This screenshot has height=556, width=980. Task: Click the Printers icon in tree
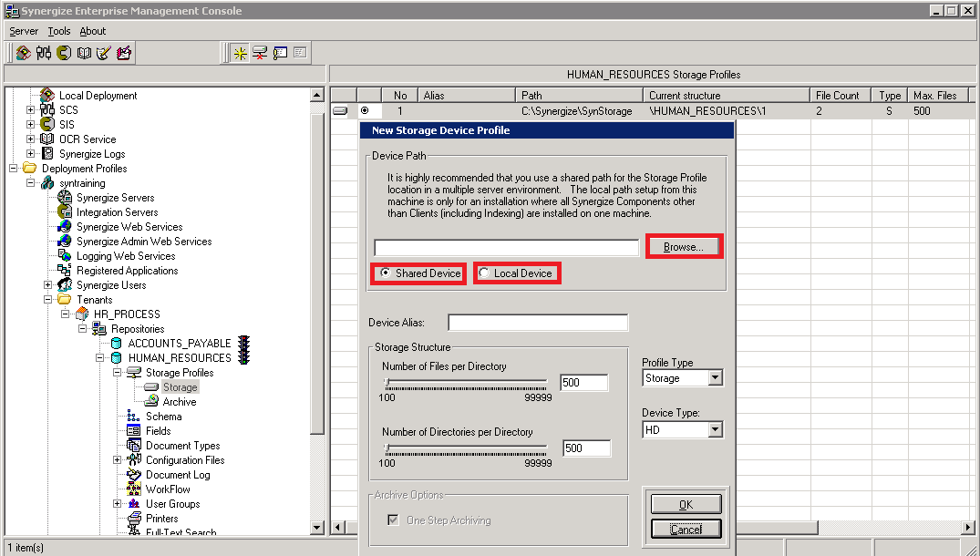[133, 518]
